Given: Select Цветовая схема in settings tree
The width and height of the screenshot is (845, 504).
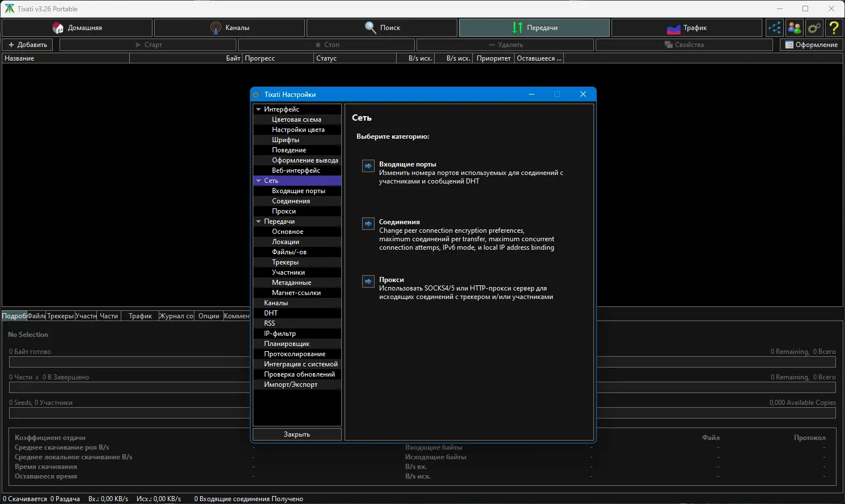Looking at the screenshot, I should pyautogui.click(x=296, y=119).
